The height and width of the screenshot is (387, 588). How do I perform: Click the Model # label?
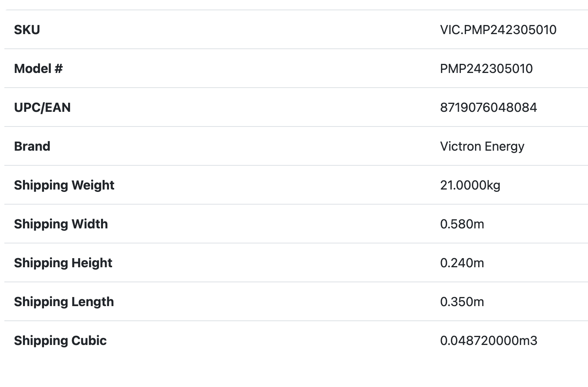tap(38, 69)
